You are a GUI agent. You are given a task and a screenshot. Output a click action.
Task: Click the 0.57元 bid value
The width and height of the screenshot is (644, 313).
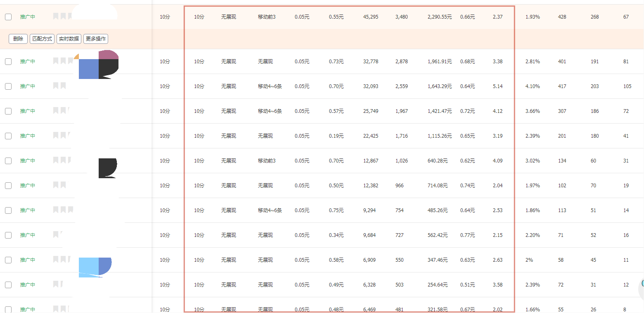click(336, 111)
